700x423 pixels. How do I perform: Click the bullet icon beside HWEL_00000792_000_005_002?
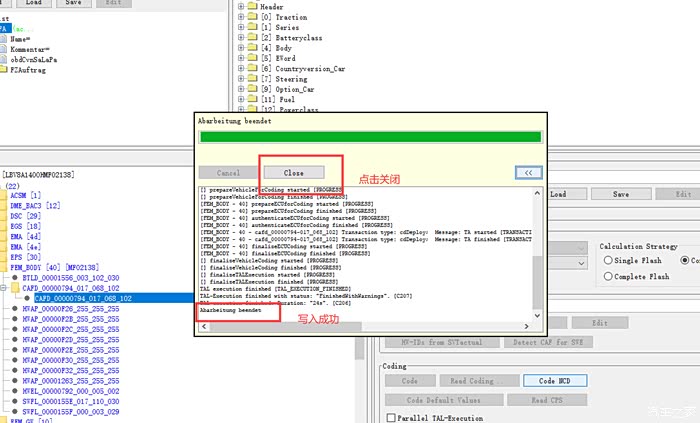tap(15, 391)
